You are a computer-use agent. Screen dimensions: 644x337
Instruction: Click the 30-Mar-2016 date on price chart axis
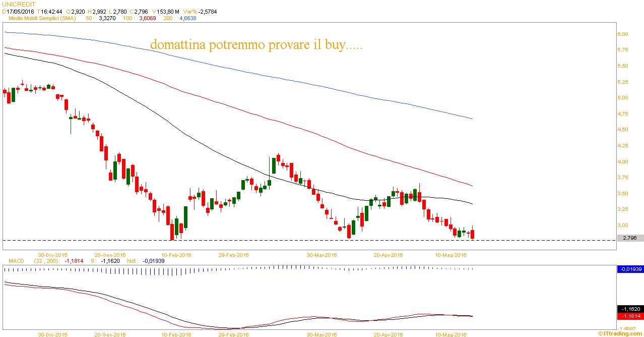(x=321, y=255)
